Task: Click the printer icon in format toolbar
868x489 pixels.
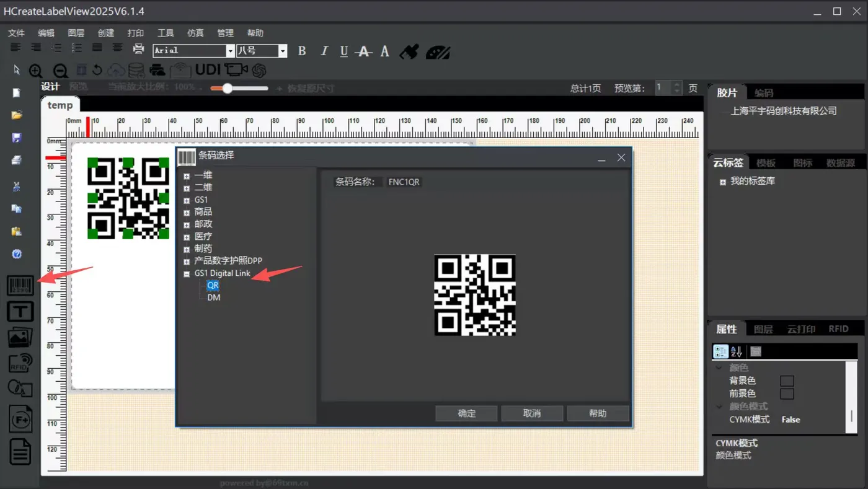Action: [139, 50]
